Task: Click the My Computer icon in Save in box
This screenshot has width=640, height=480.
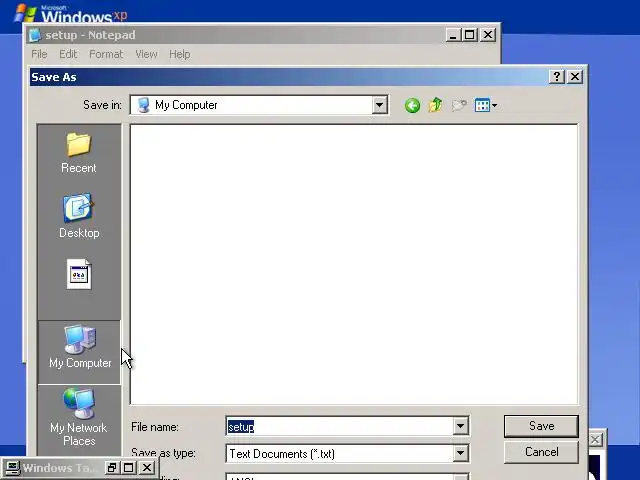Action: [143, 105]
